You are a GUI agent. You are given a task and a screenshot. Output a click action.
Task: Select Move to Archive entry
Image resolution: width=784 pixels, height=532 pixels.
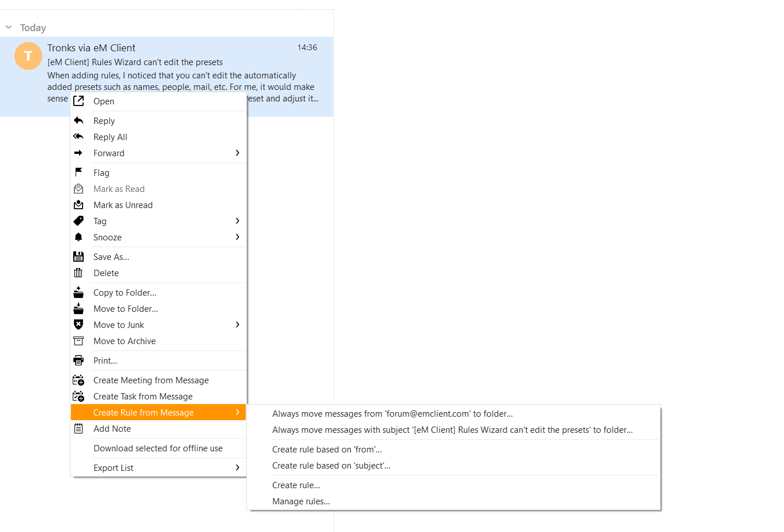pyautogui.click(x=158, y=341)
